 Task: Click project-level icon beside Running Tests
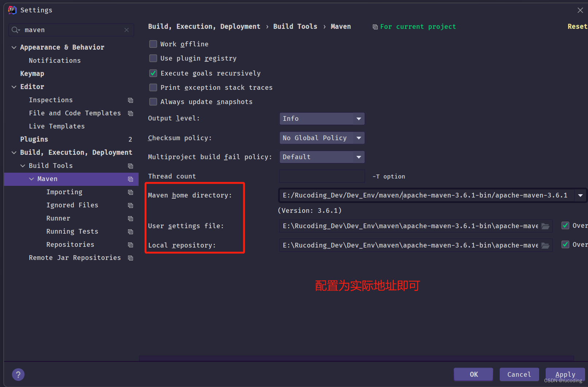(131, 231)
